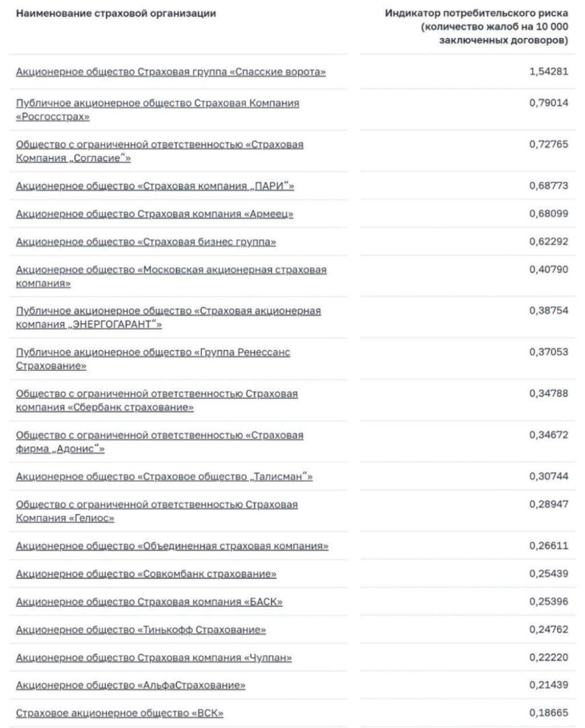
Task: Open the «Спасские ворота» insurance group link
Action: [x=171, y=72]
